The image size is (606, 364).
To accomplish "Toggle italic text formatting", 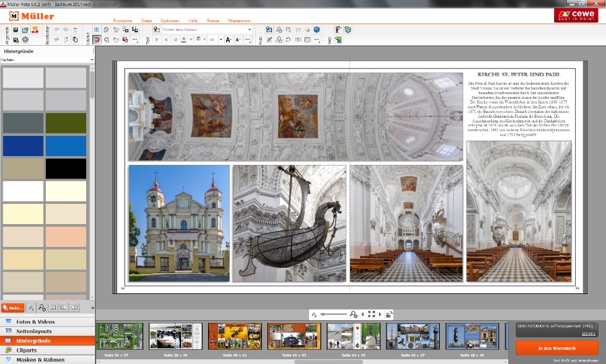I will coord(166,40).
